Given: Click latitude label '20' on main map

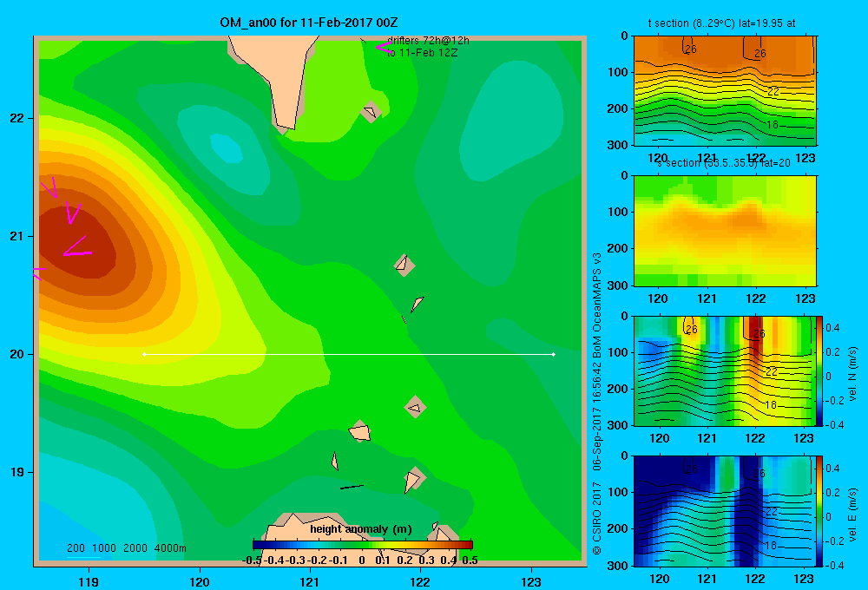Looking at the screenshot, I should pos(17,354).
